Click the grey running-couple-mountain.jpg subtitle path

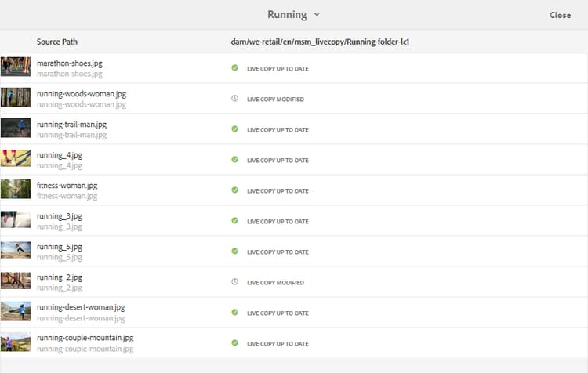coord(85,349)
